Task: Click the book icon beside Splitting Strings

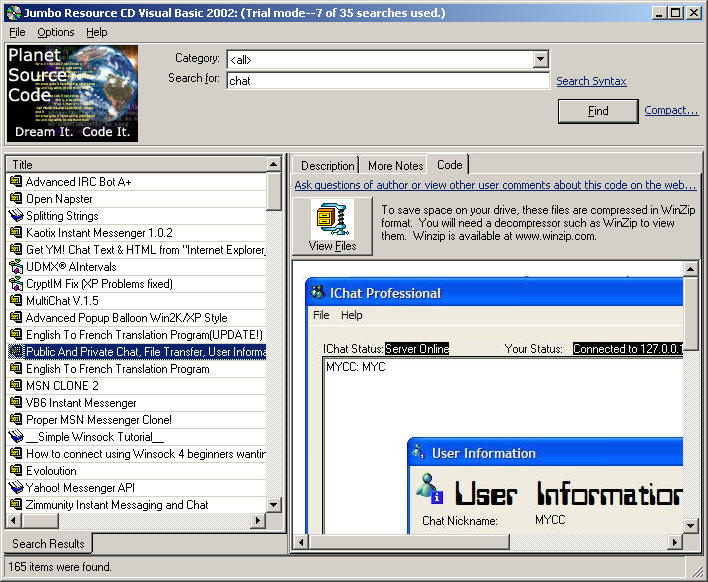Action: pyautogui.click(x=16, y=216)
